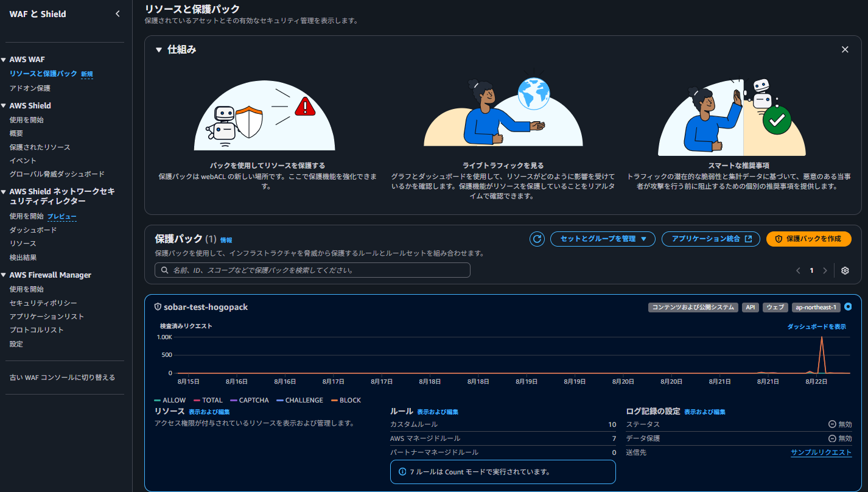The height and width of the screenshot is (492, 868).
Task: Click the 保護パックを作成 button
Action: pyautogui.click(x=808, y=239)
